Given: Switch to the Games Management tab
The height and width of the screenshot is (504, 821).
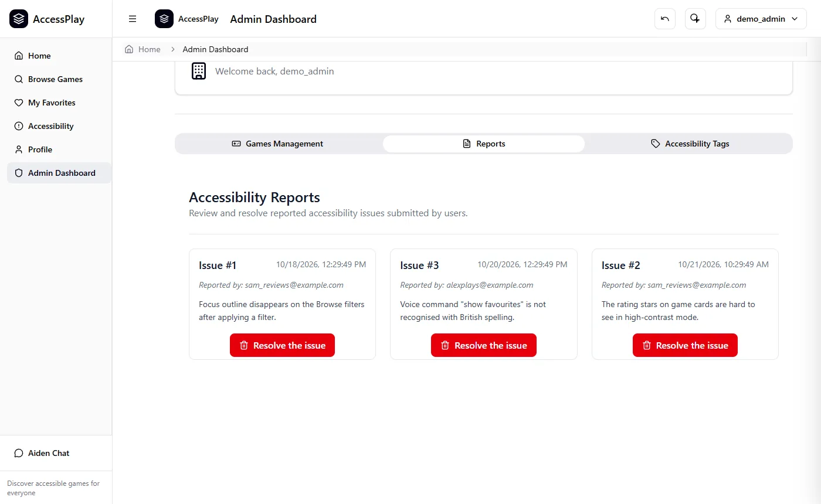Looking at the screenshot, I should [x=278, y=144].
